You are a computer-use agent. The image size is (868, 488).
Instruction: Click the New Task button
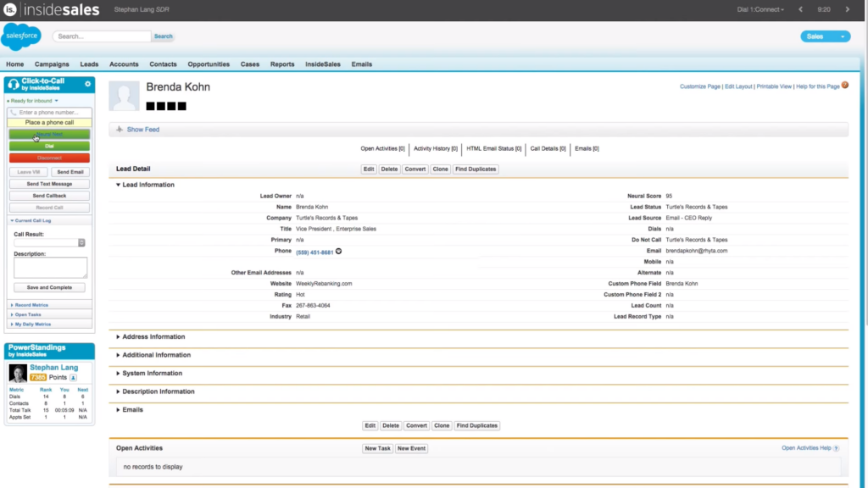point(377,448)
